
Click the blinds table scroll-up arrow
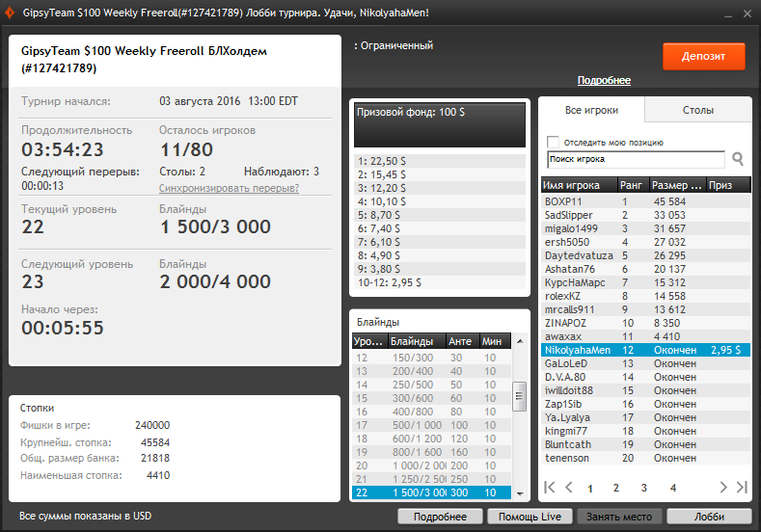pyautogui.click(x=520, y=341)
